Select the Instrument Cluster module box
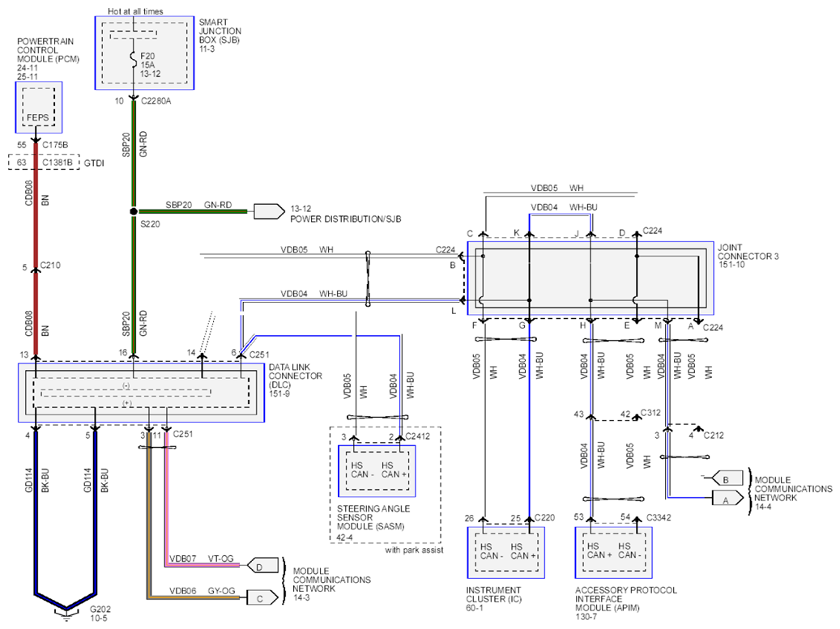 point(506,552)
